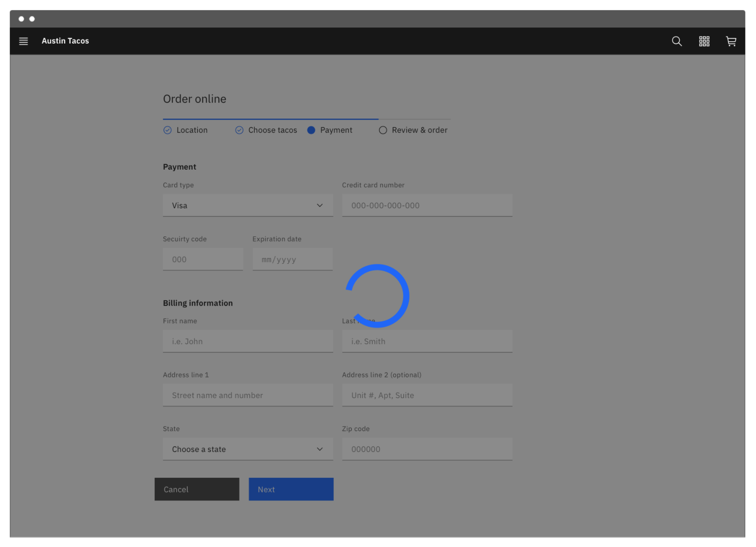Click the Choose tacos checkmark icon
Image resolution: width=756 pixels, height=547 pixels.
(x=239, y=130)
